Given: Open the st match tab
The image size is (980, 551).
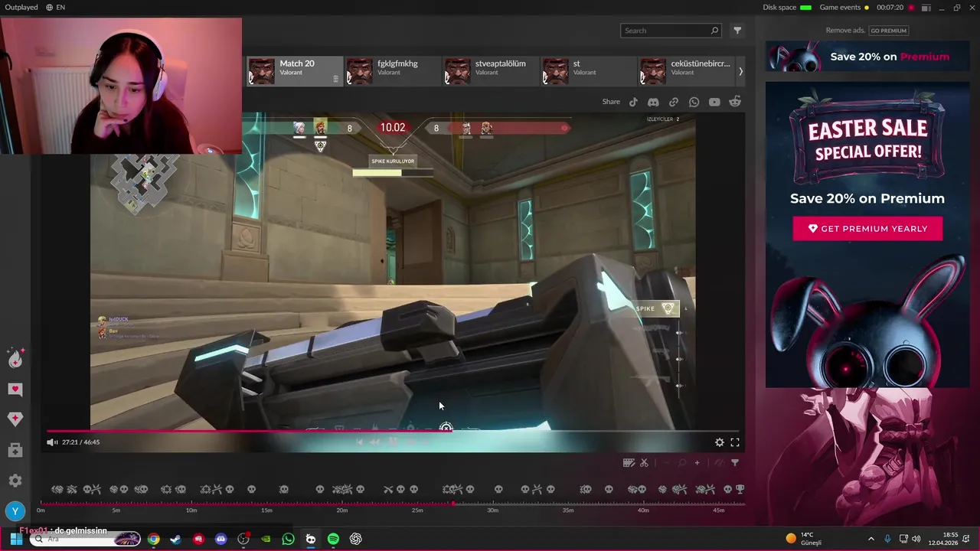Looking at the screenshot, I should tap(589, 71).
